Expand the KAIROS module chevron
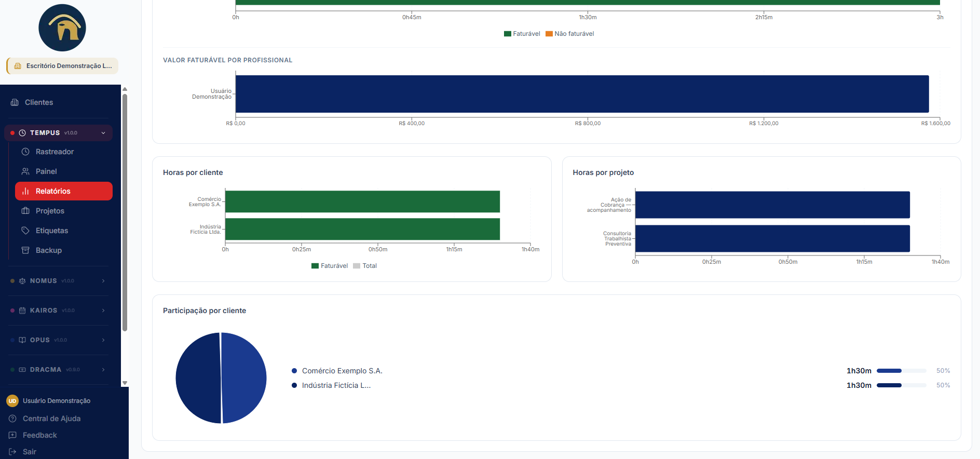The height and width of the screenshot is (459, 980). [x=103, y=310]
